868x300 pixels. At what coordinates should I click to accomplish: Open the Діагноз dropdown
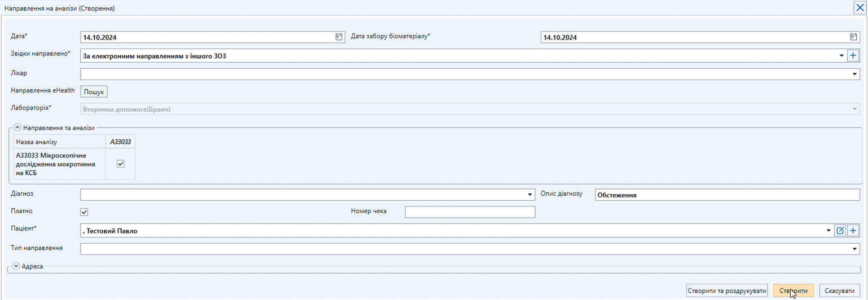click(530, 195)
